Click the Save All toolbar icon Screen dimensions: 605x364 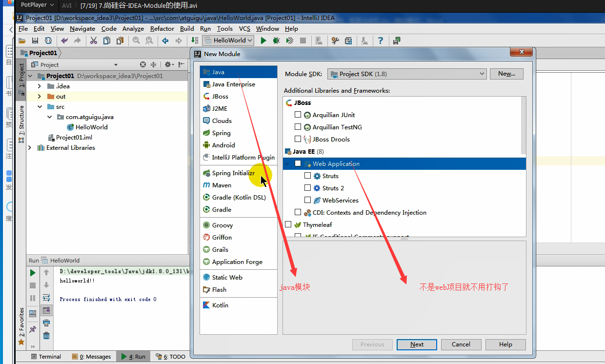click(35, 40)
